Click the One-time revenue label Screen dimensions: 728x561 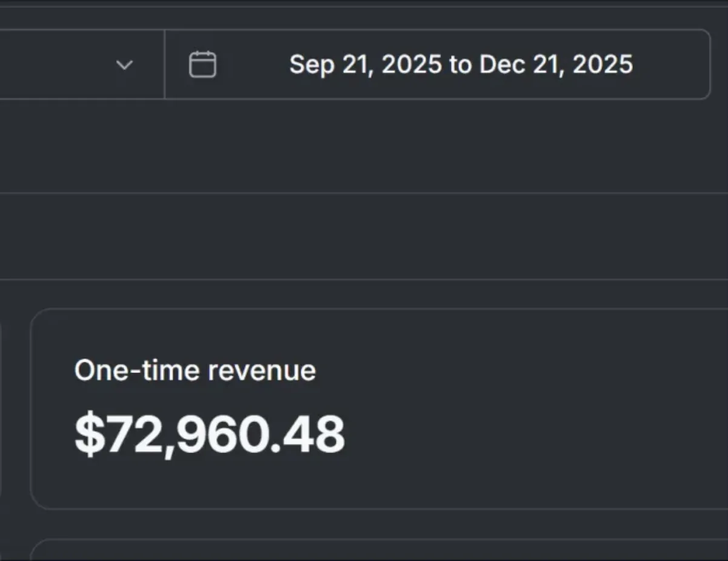(195, 370)
